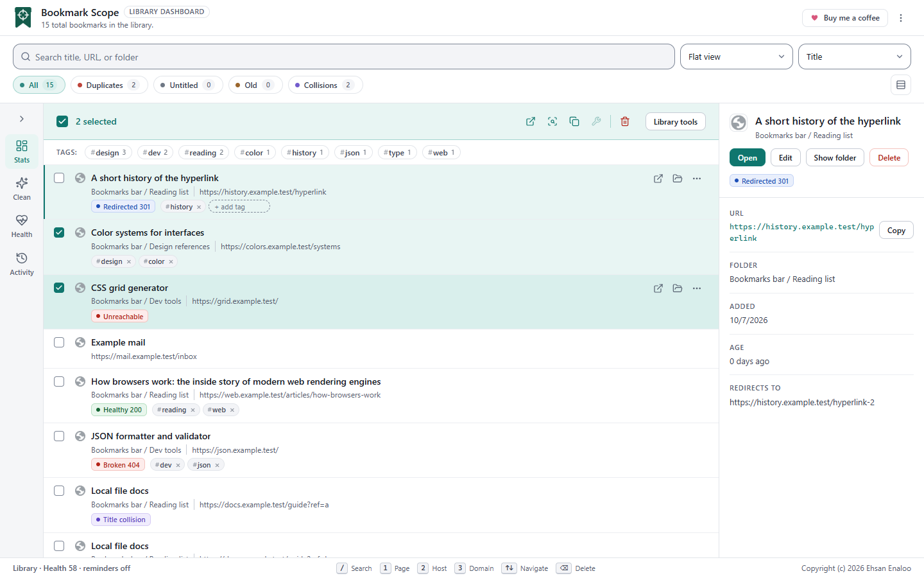Open the Clean sidebar section
Image resolution: width=924 pixels, height=578 pixels.
(22, 189)
